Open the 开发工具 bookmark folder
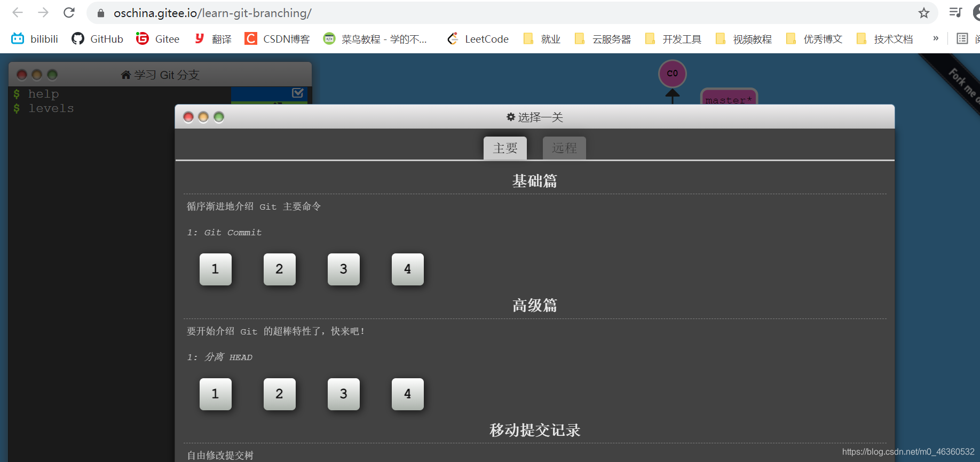The image size is (980, 462). (x=674, y=39)
